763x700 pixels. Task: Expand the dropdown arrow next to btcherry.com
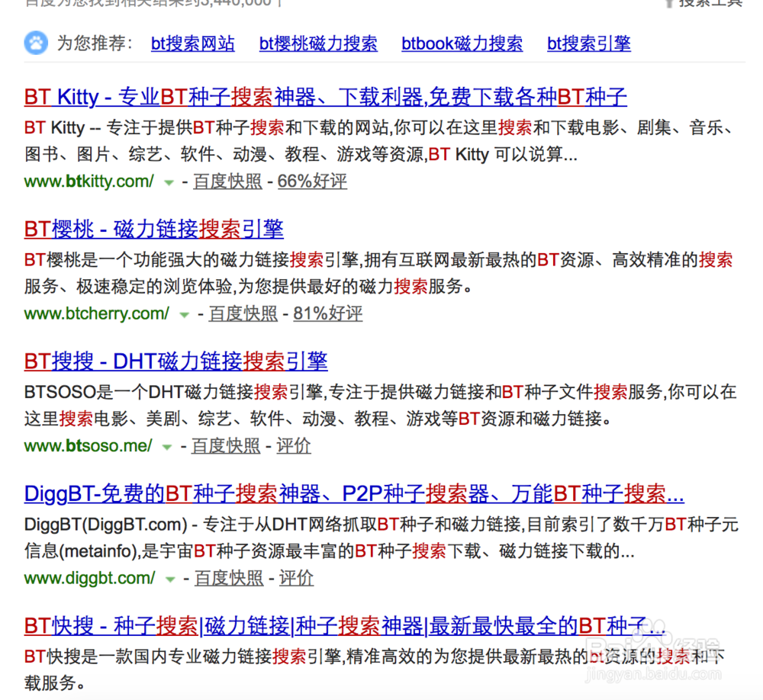(x=185, y=315)
